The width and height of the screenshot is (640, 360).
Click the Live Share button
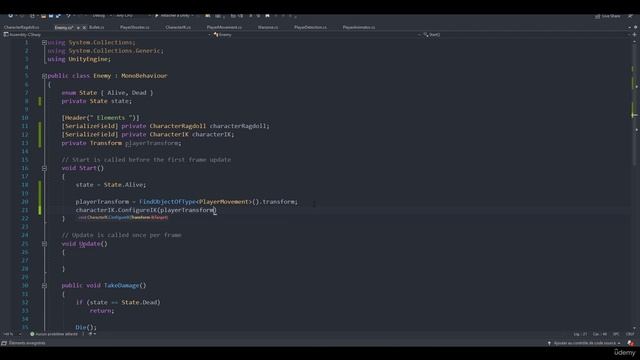click(x=607, y=16)
